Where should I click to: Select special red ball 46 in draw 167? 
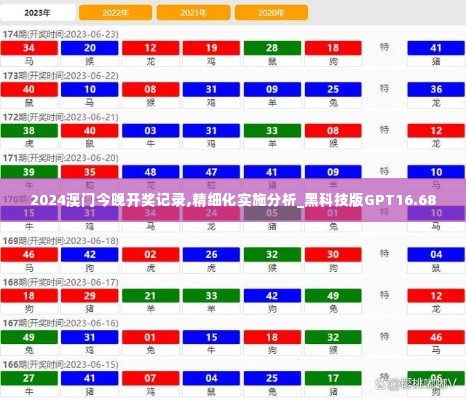[x=436, y=337]
